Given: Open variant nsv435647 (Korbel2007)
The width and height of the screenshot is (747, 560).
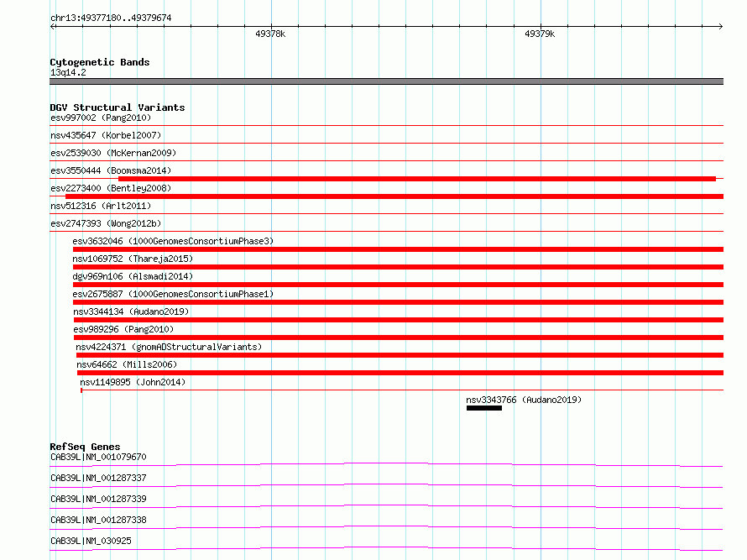Looking at the screenshot, I should point(106,135).
